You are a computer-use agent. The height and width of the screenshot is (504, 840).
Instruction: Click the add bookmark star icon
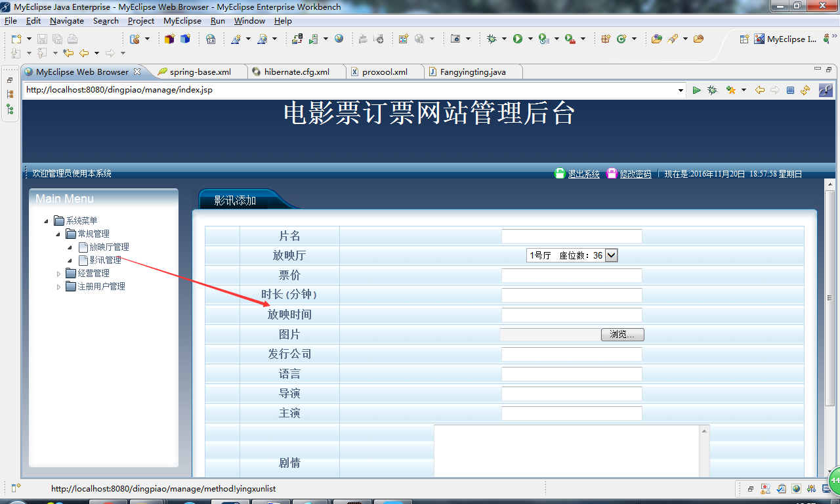[x=730, y=90]
